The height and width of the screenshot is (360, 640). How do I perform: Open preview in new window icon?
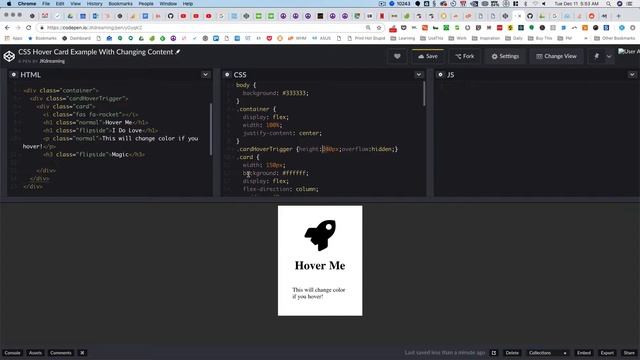point(493,353)
